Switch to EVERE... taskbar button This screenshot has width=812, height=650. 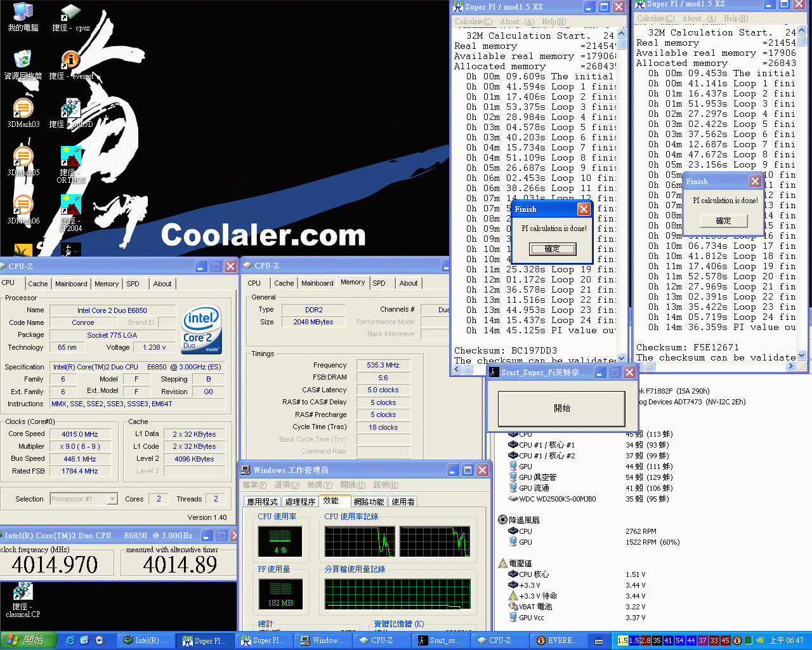tap(558, 640)
